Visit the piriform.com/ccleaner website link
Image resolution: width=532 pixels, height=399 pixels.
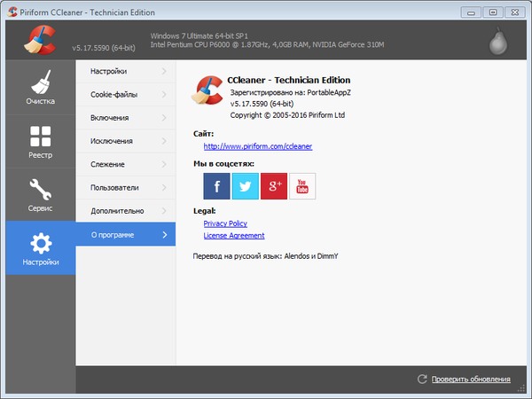pyautogui.click(x=257, y=146)
